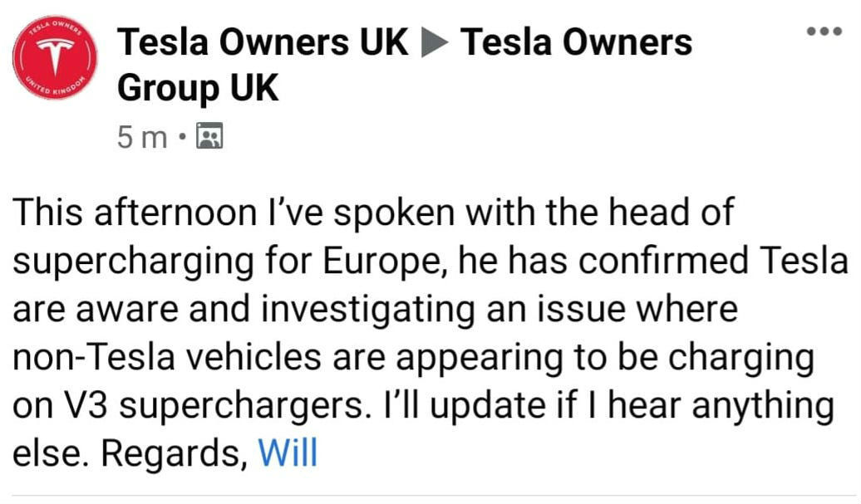
Task: Open the Tesla Owners UK author page
Action: (263, 42)
